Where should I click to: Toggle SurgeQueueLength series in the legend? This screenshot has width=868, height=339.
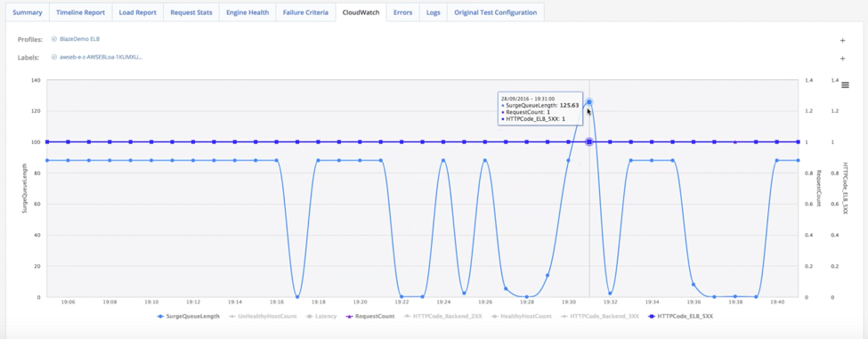[188, 317]
